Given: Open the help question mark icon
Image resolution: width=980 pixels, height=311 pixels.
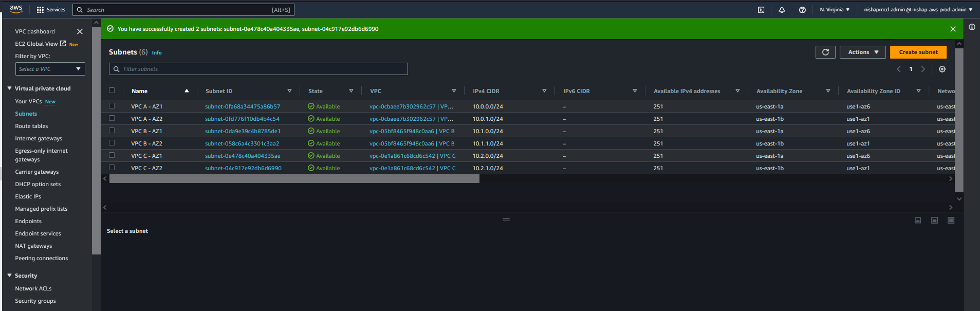Looking at the screenshot, I should tap(802, 10).
